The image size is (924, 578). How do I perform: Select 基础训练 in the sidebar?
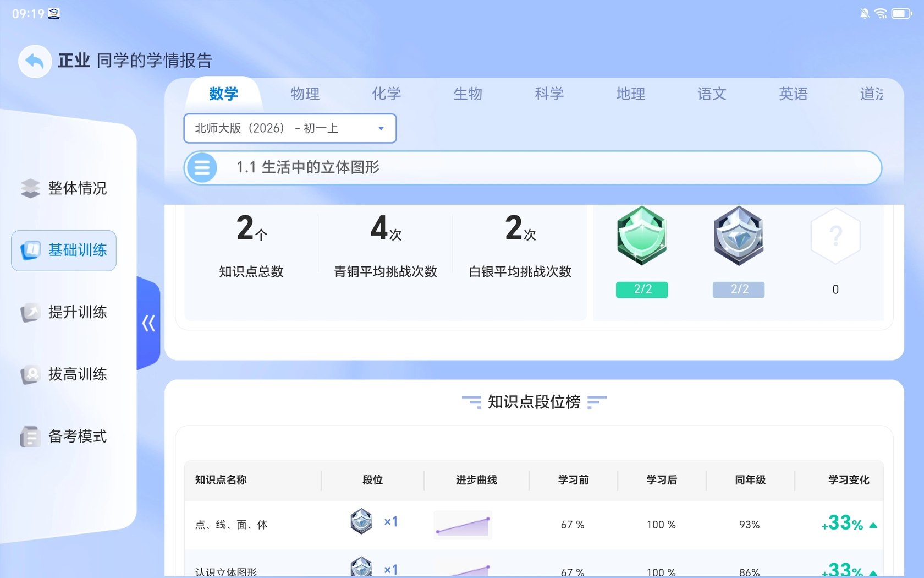64,250
